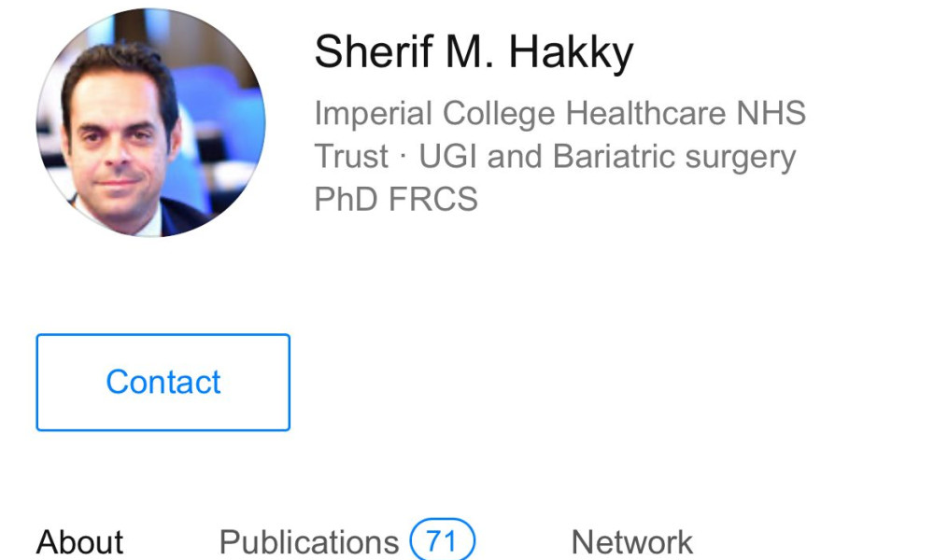Switch to the About tab
The height and width of the screenshot is (560, 934).
(x=79, y=542)
